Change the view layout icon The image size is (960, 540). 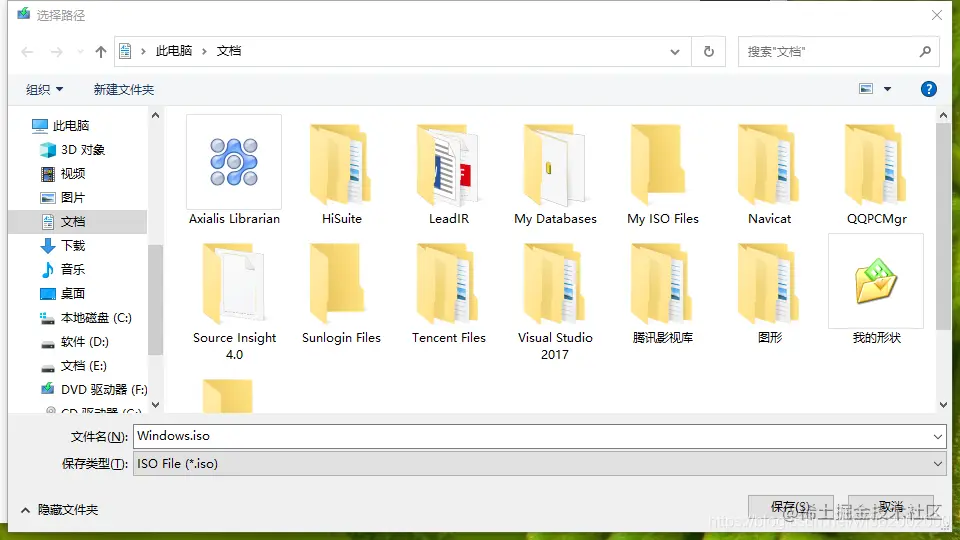click(866, 89)
